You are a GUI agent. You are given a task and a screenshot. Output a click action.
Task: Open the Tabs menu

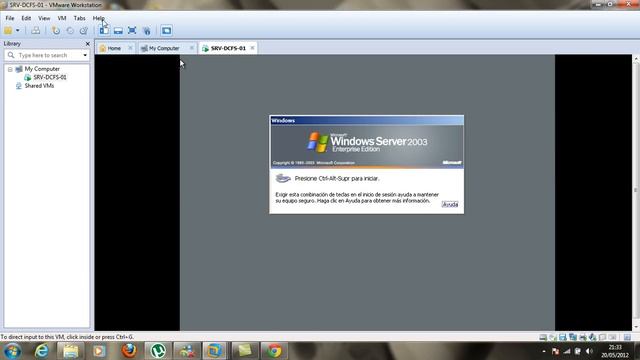pyautogui.click(x=79, y=18)
